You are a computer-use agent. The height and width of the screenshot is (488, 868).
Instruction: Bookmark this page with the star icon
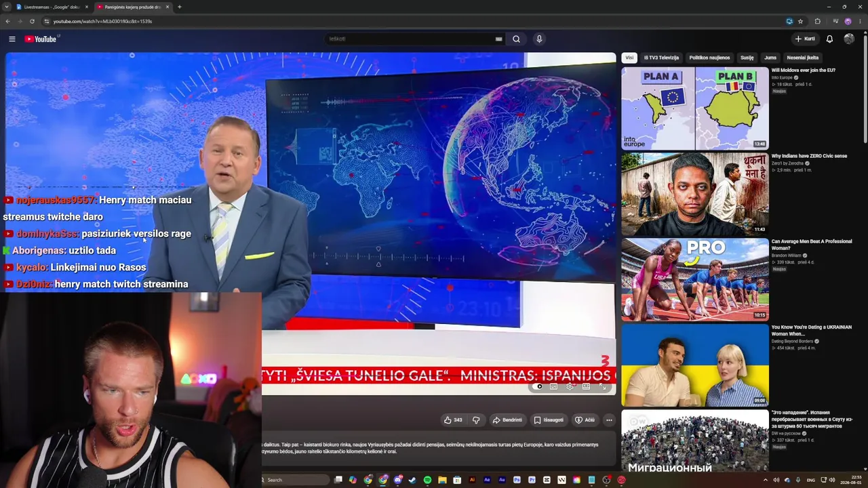pos(800,21)
